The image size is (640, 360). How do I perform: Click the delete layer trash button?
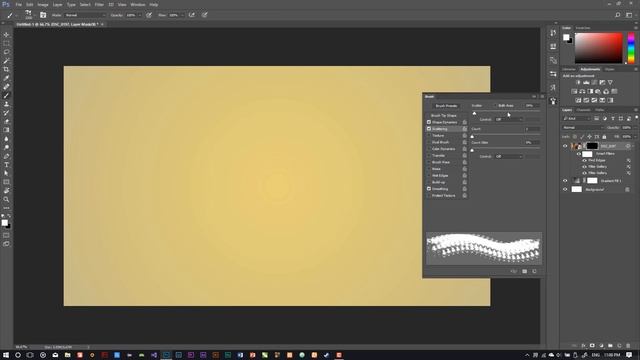(x=628, y=346)
